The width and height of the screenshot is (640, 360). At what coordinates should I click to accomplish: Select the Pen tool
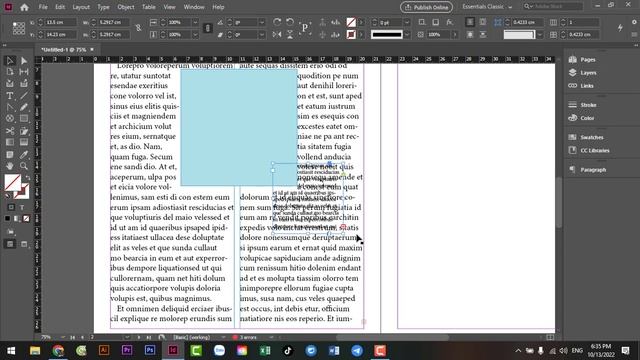click(10, 107)
